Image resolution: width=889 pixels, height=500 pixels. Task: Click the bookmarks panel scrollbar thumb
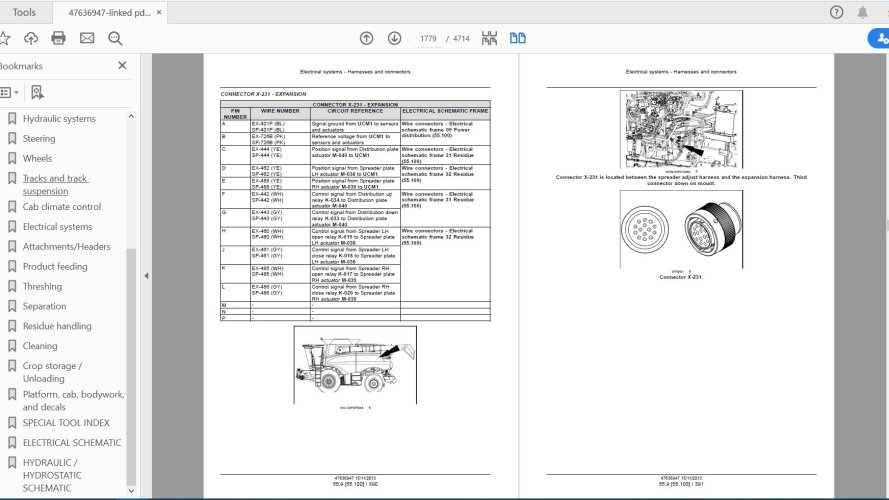point(131,366)
